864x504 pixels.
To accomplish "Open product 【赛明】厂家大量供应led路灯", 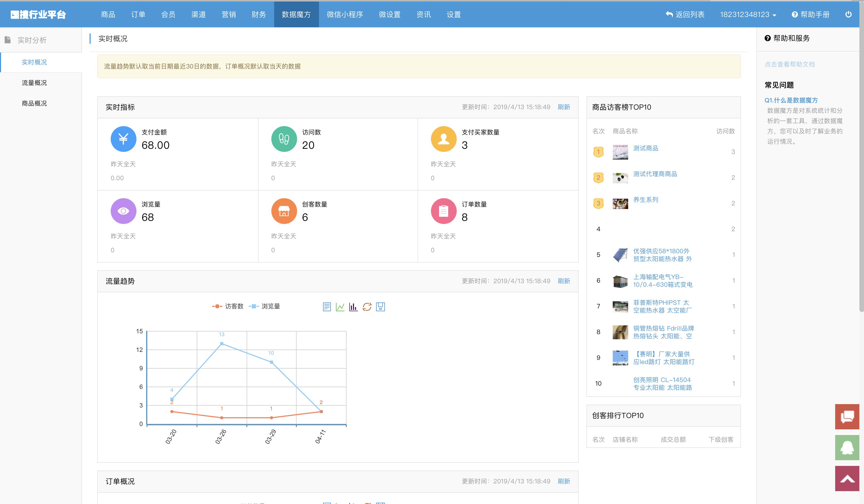I will point(664,358).
